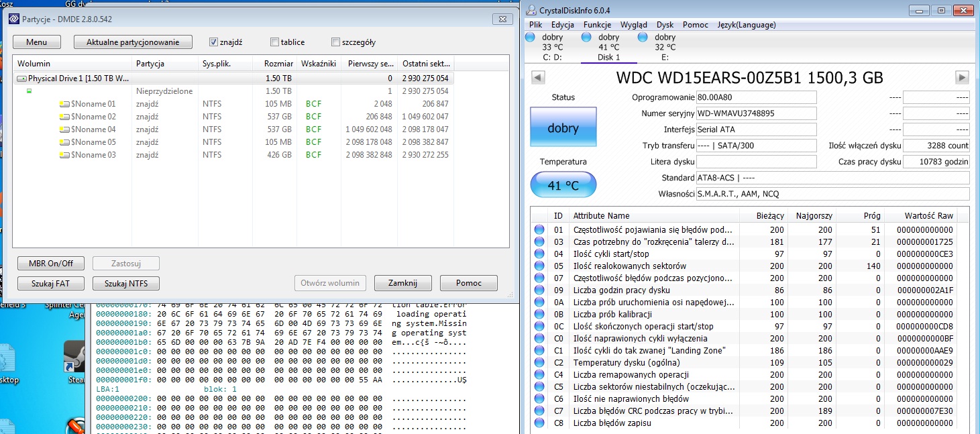The height and width of the screenshot is (434, 980).
Task: Open the Funkcje menu
Action: [x=597, y=25]
